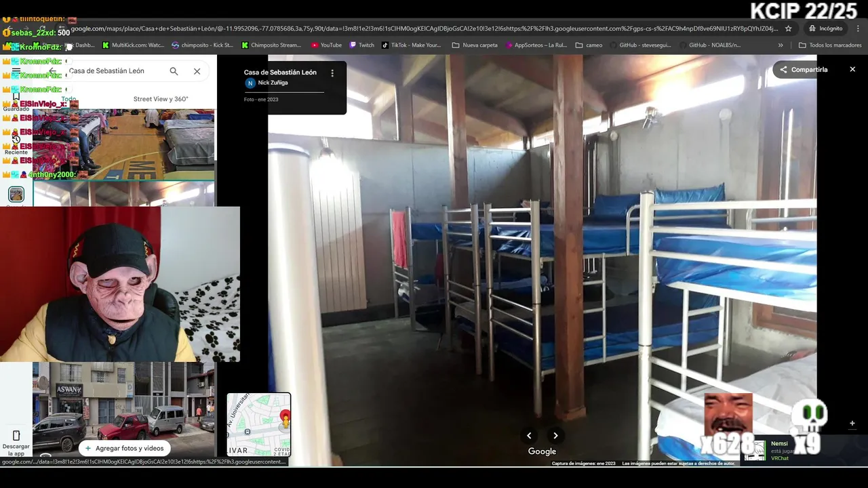Open the Twitch bookmark
The height and width of the screenshot is (488, 868).
[x=361, y=45]
